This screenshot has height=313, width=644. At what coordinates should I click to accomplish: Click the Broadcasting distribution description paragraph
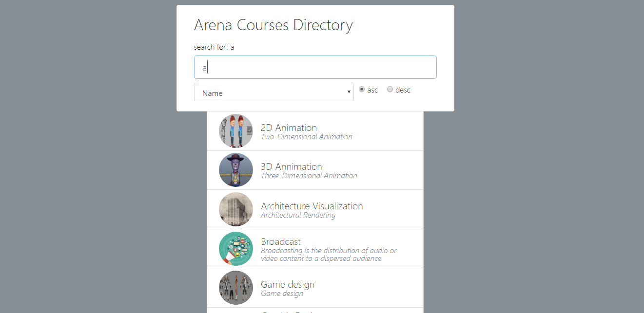pos(328,255)
